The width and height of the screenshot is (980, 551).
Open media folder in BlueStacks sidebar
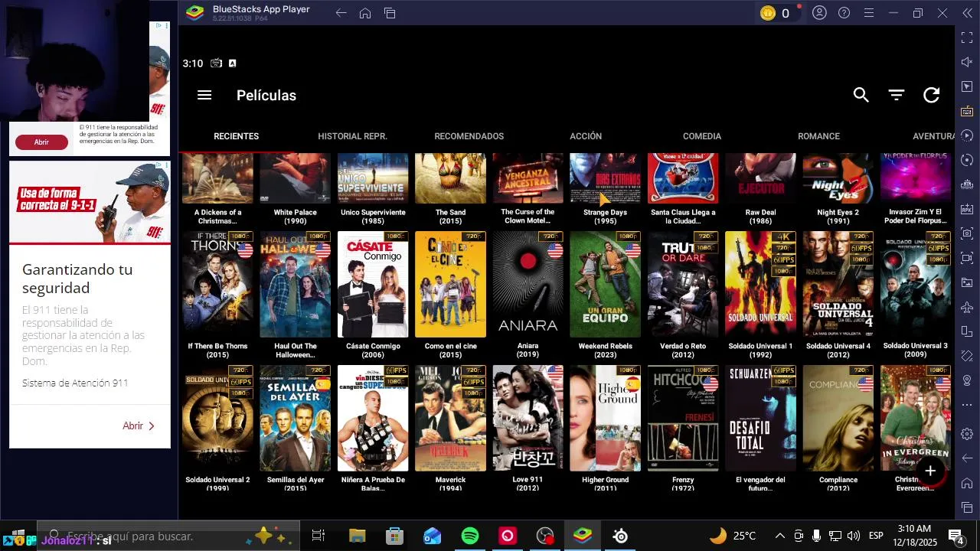pos(967,282)
